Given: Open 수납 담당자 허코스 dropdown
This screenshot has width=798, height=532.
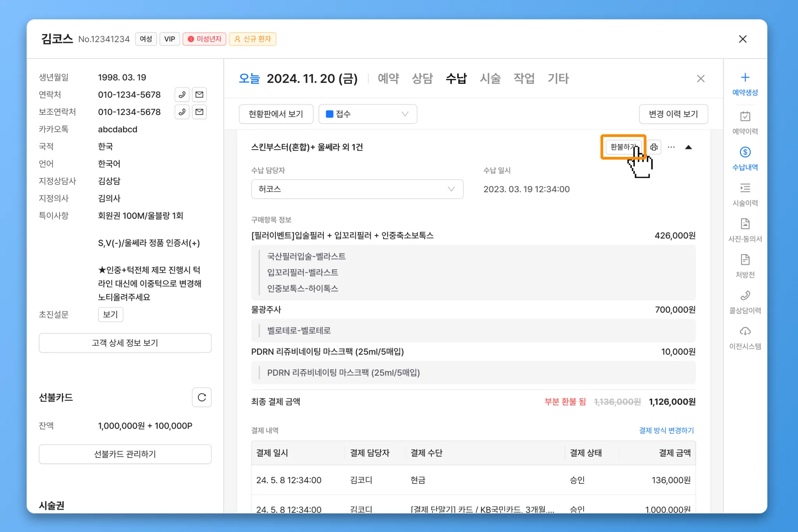Looking at the screenshot, I should click(x=357, y=189).
